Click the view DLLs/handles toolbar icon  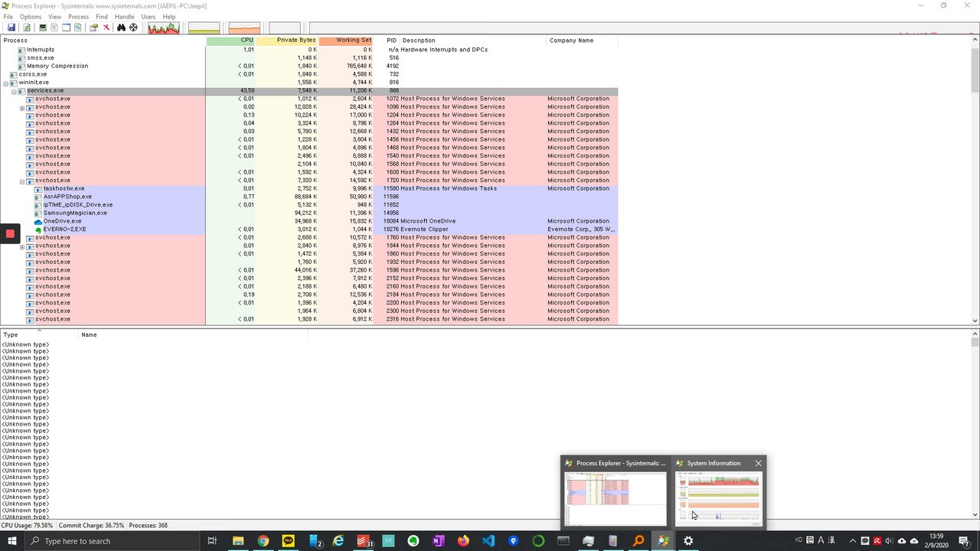pos(77,28)
